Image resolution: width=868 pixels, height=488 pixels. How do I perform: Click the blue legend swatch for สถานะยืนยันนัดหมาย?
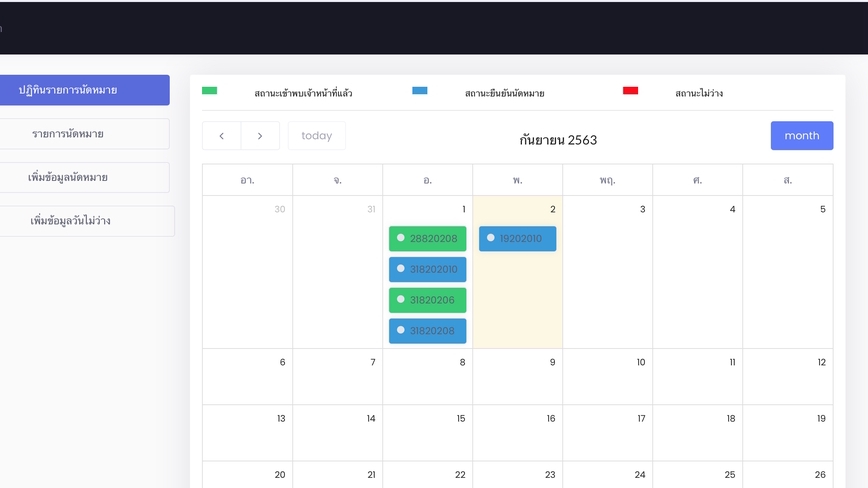420,90
